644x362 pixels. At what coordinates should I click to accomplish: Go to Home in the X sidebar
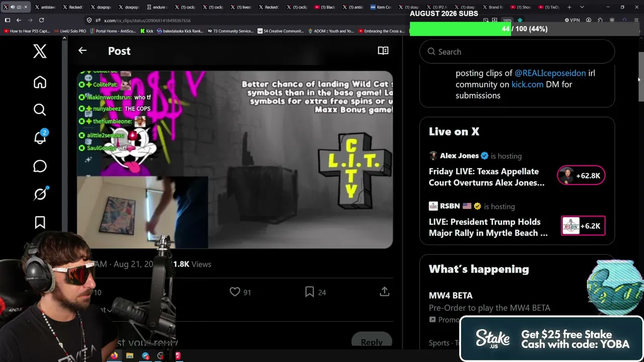tap(40, 82)
